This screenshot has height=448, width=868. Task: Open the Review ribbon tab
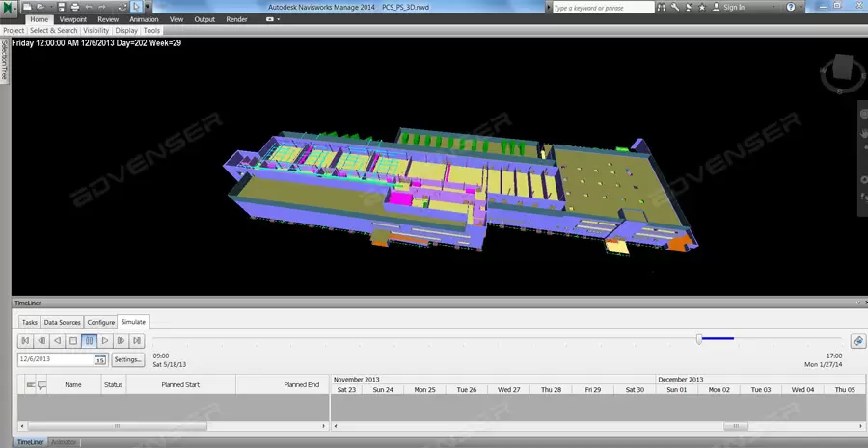pyautogui.click(x=108, y=19)
